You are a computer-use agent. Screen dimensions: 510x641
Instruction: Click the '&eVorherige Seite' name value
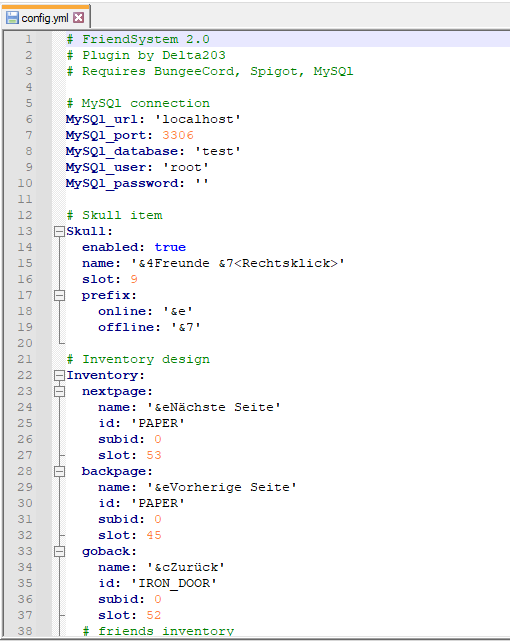pyautogui.click(x=222, y=487)
